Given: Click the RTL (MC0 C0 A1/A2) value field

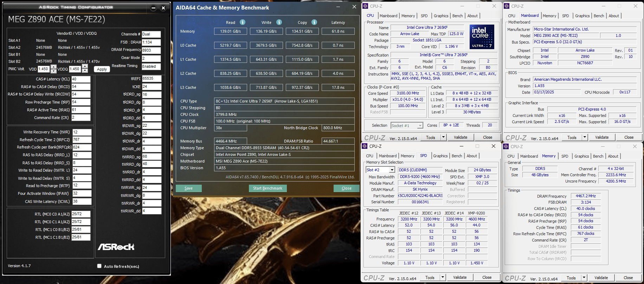Looking at the screenshot, I should point(81,214).
